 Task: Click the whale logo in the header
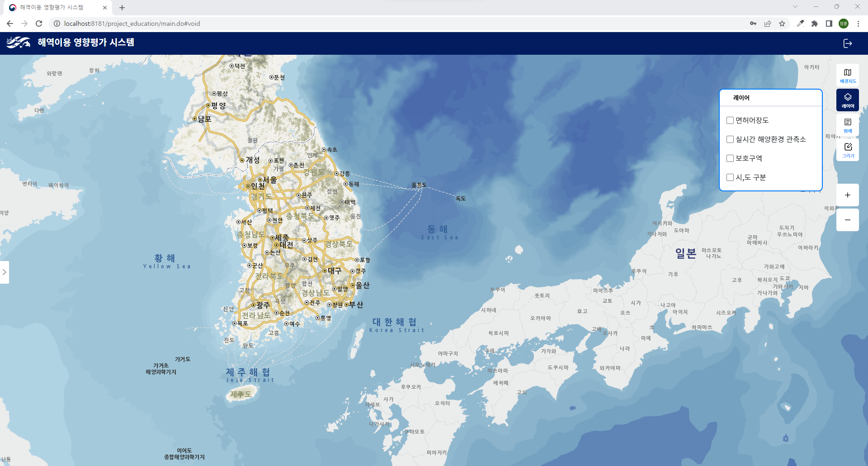pos(18,43)
